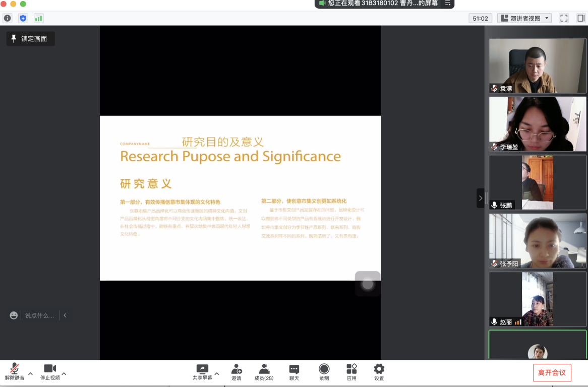Collapse the participant video strip arrow
The width and height of the screenshot is (588, 387).
(480, 198)
